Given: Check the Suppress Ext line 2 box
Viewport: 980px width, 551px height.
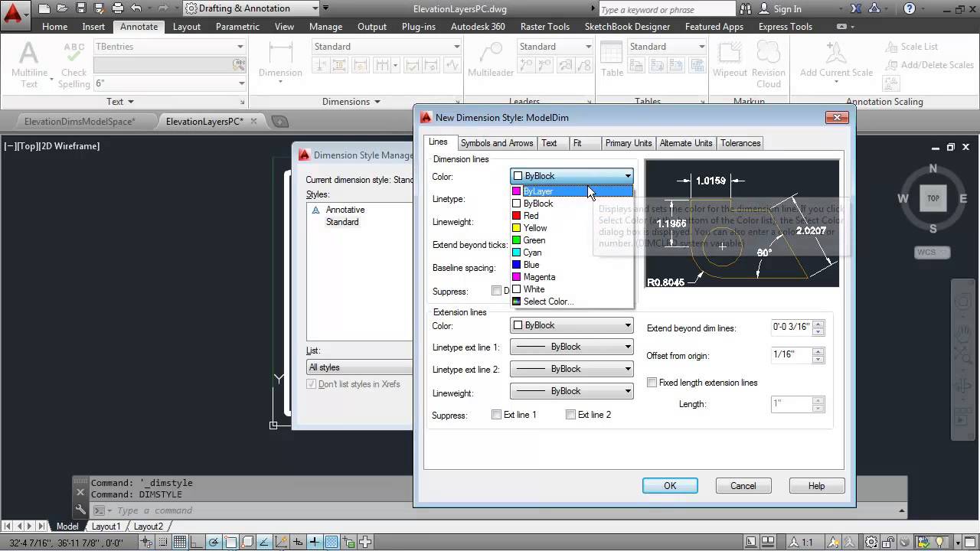Looking at the screenshot, I should pyautogui.click(x=570, y=415).
